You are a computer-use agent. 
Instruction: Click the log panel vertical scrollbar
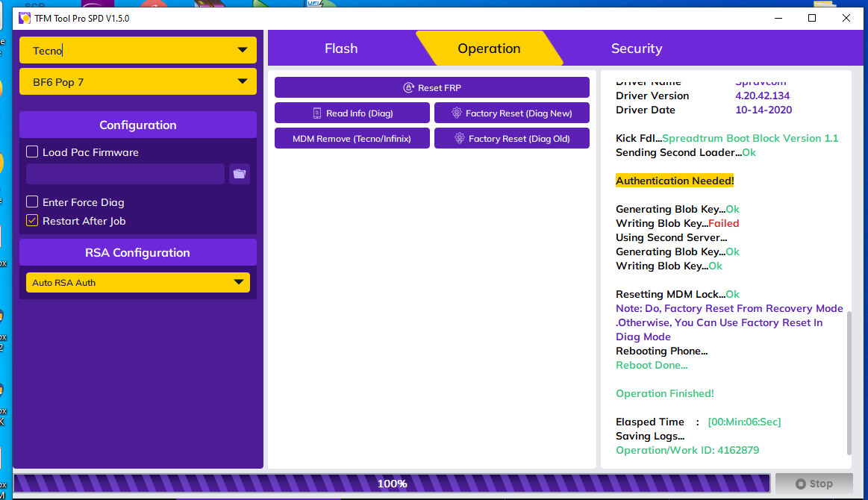tap(848, 381)
